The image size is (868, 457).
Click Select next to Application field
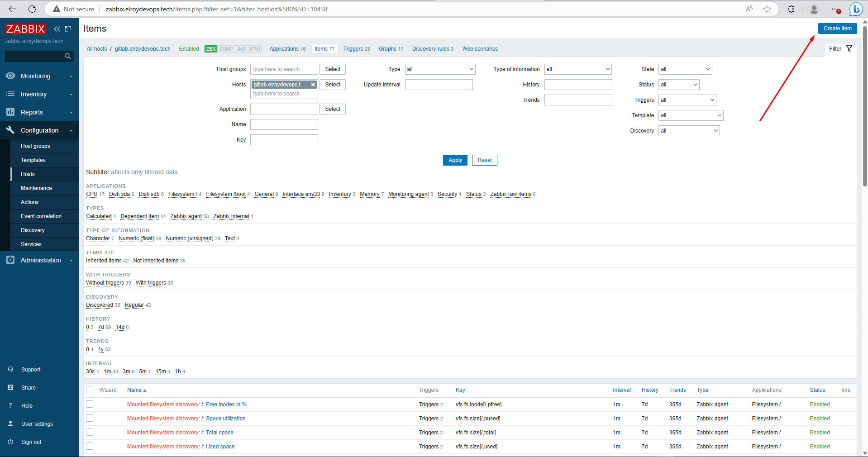tap(333, 109)
